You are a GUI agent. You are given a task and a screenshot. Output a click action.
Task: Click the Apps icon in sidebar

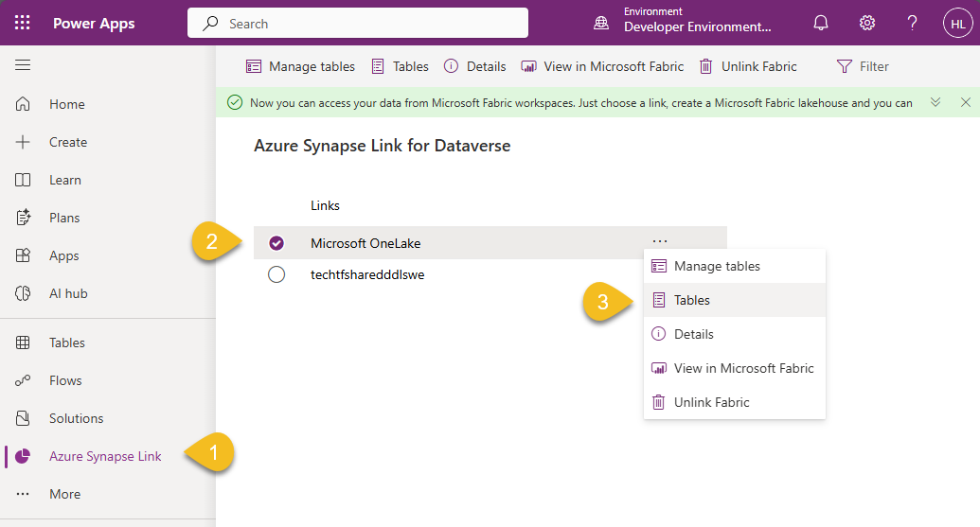(23, 255)
